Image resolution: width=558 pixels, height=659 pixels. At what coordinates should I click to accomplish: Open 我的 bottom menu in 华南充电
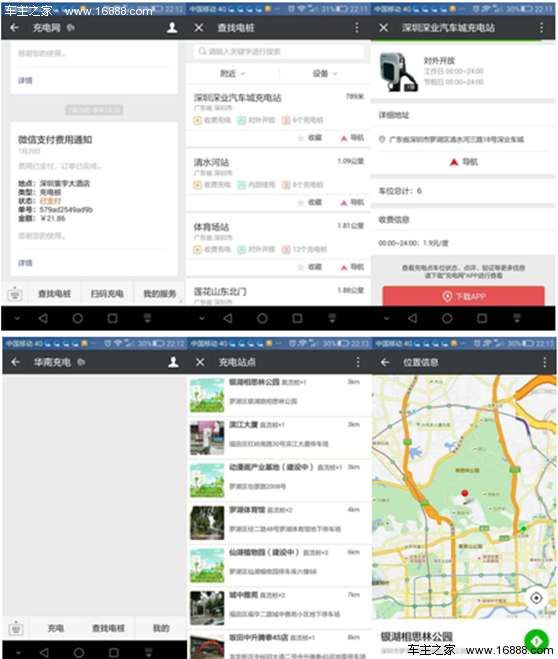point(161,628)
